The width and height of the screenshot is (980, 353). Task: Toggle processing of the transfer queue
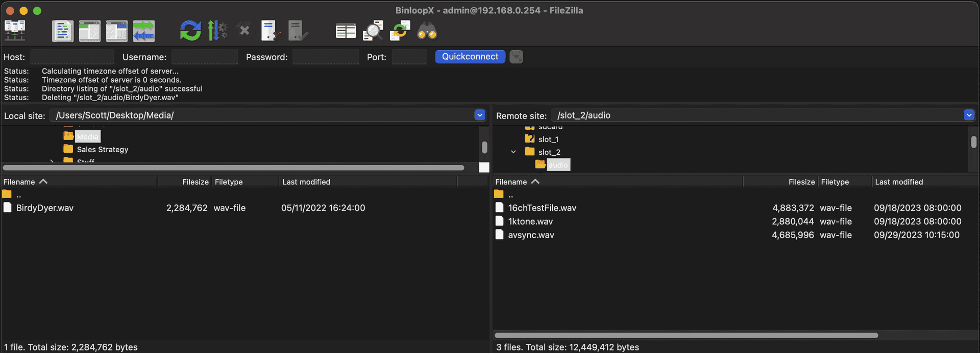[217, 31]
